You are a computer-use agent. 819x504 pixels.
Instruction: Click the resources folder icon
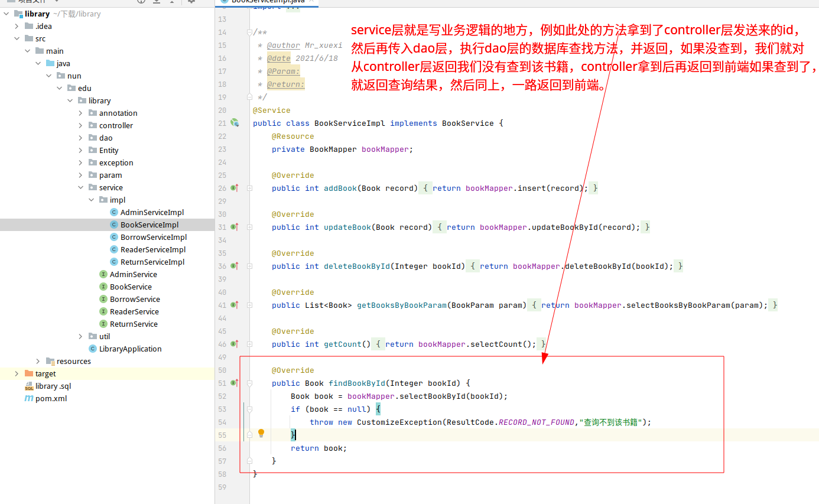(50, 361)
